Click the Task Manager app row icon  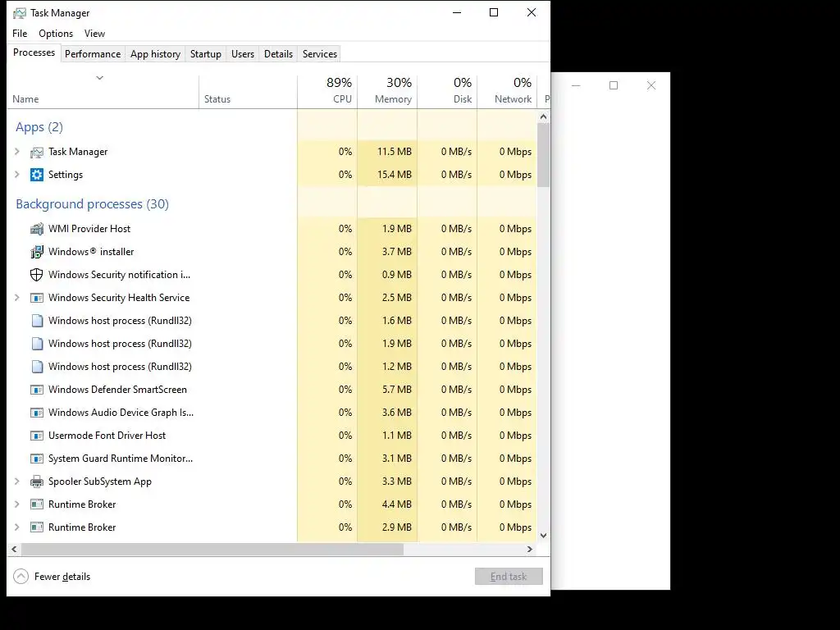[36, 152]
